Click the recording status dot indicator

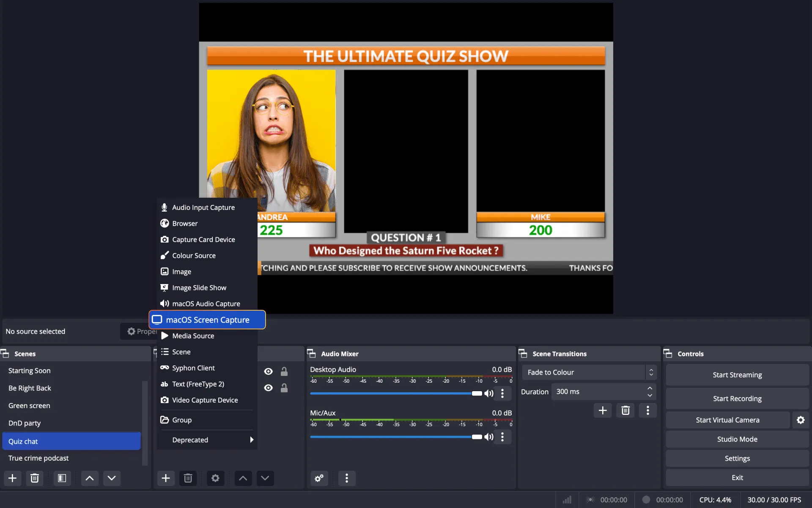click(x=646, y=500)
